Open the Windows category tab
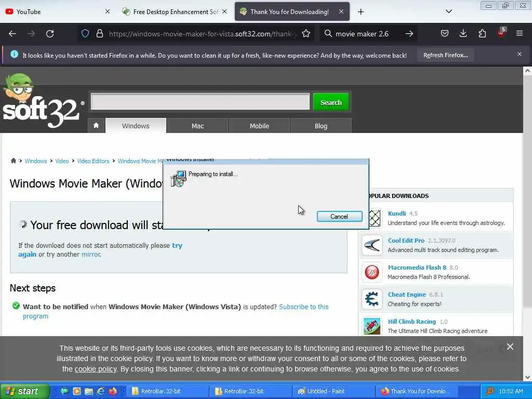 [x=136, y=126]
